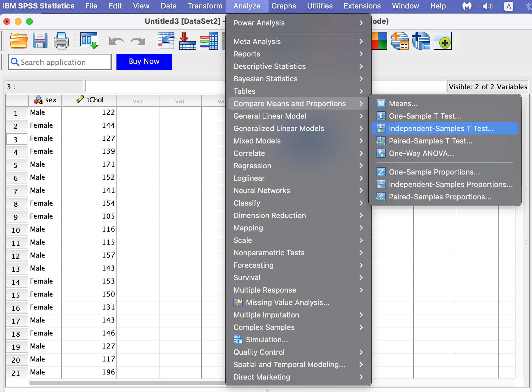This screenshot has width=532, height=392.
Task: Open the Data menu
Action: 168,6
